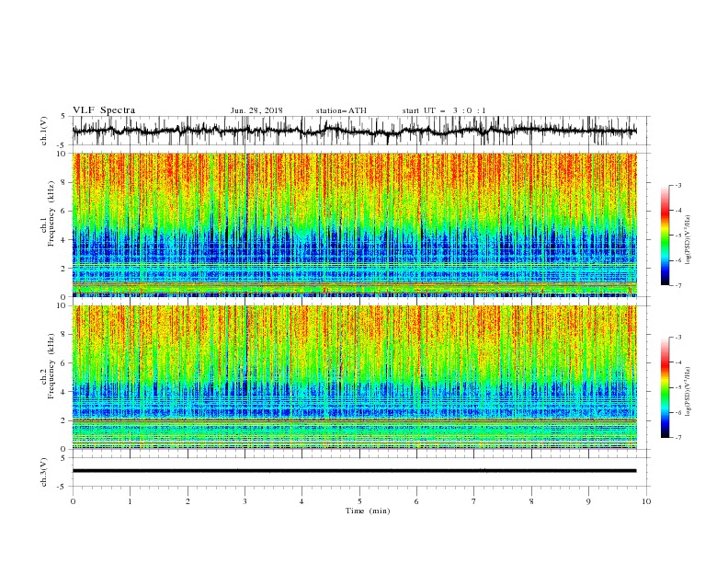Click time-axis tick label "6"
The height and width of the screenshot is (563, 728).
pyautogui.click(x=416, y=501)
